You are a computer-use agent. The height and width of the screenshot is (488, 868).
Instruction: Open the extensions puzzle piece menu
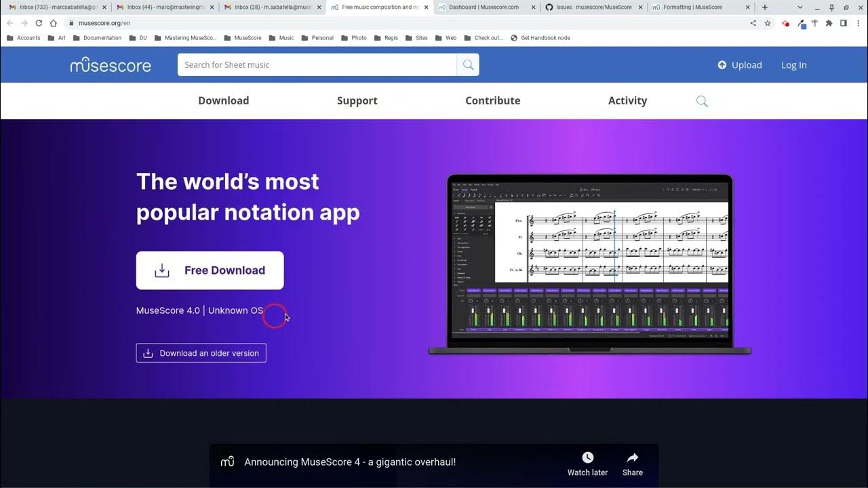pos(829,23)
